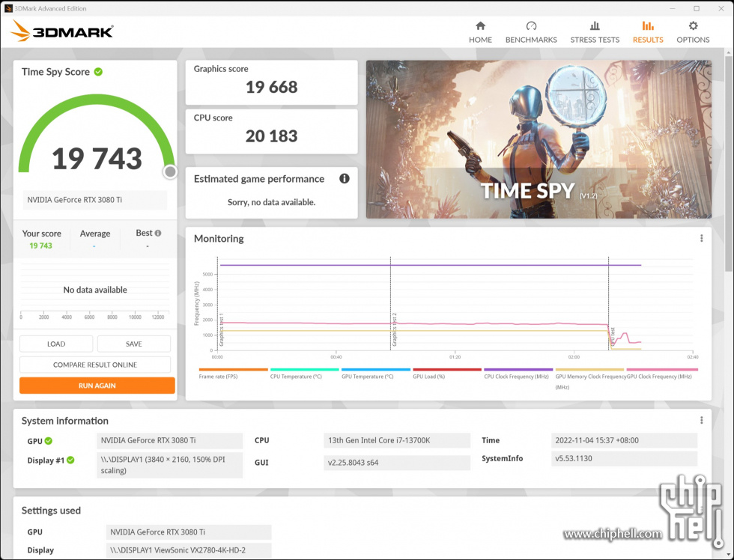Viewport: 734px width, 560px height.
Task: Click the SystemInfo version v5.53.1130
Action: pos(624,458)
